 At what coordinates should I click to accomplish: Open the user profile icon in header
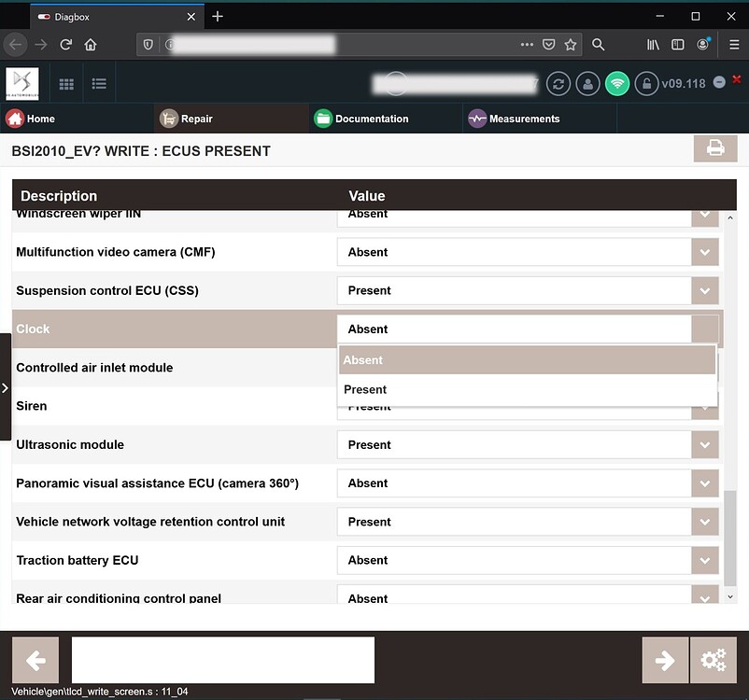click(587, 83)
